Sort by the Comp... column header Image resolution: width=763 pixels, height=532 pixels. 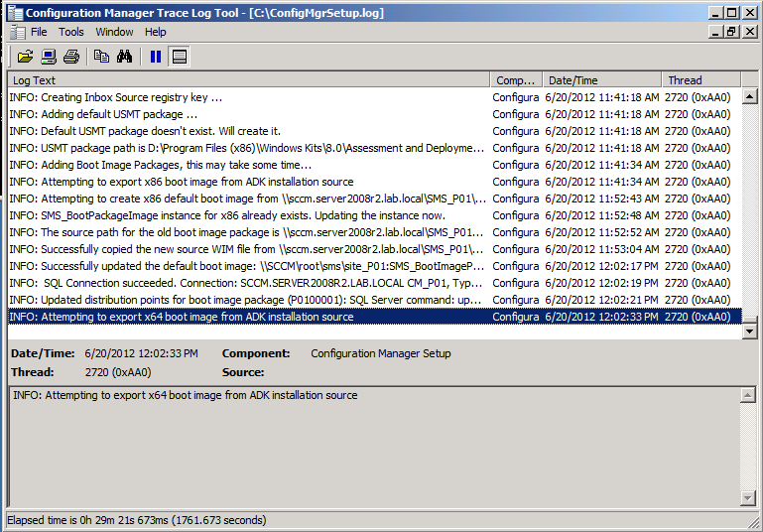coord(516,80)
